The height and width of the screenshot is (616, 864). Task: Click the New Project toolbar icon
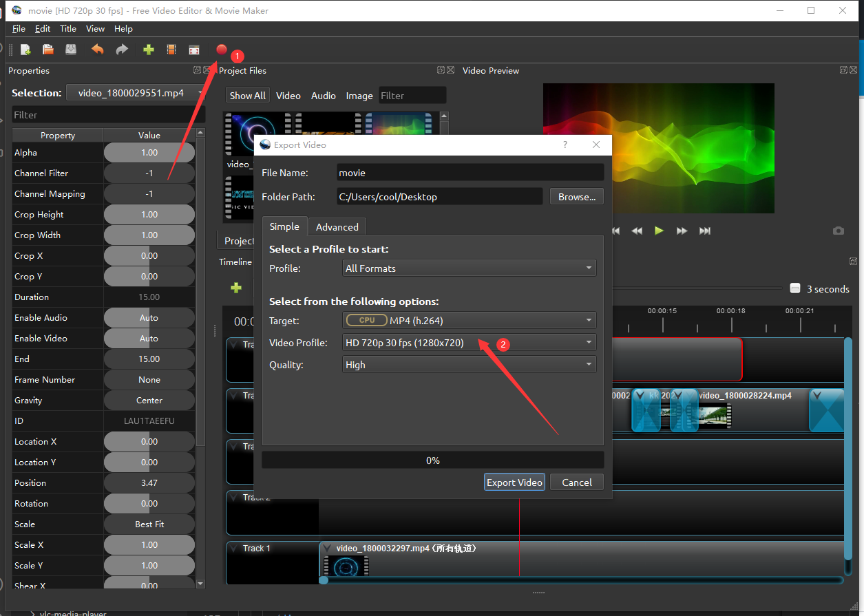pos(25,50)
